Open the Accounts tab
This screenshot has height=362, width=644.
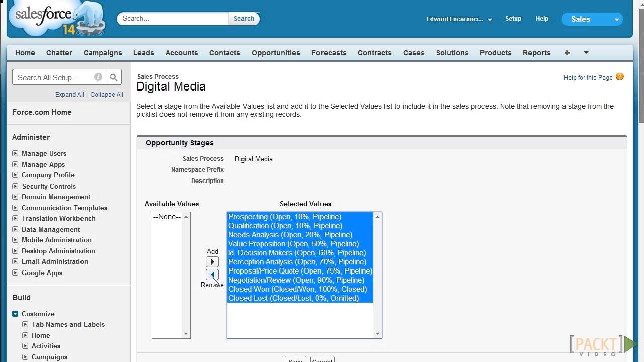click(182, 53)
